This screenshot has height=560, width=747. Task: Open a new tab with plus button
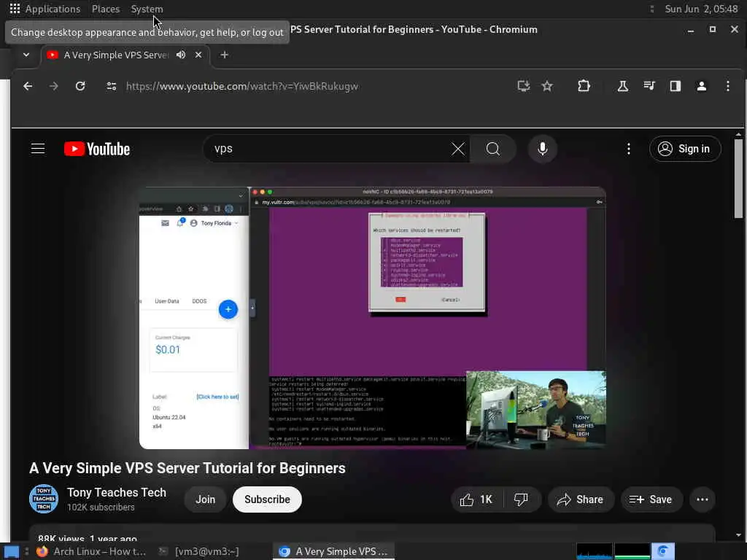pos(225,55)
